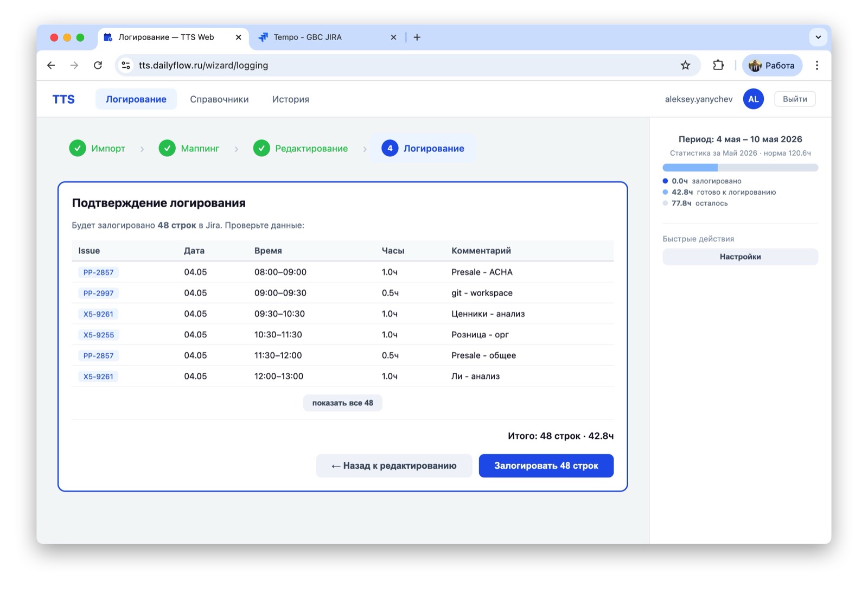868x593 pixels.
Task: Bookmark this page with the star icon
Action: [685, 66]
